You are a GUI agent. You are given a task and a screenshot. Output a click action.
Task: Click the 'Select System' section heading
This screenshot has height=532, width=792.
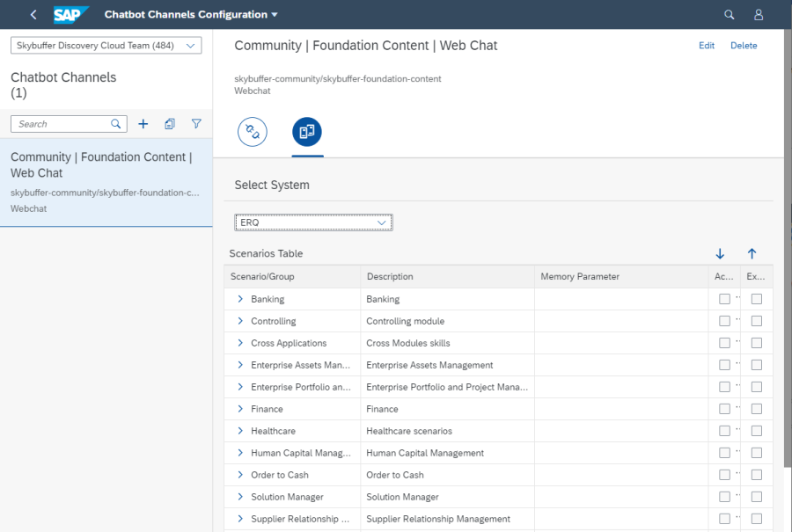pos(272,185)
